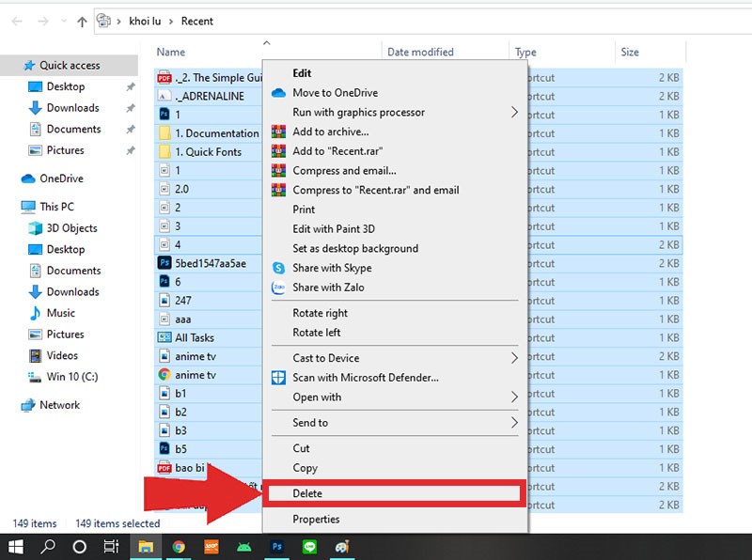Open Quick access in the navigation pane
752x560 pixels.
pos(70,65)
